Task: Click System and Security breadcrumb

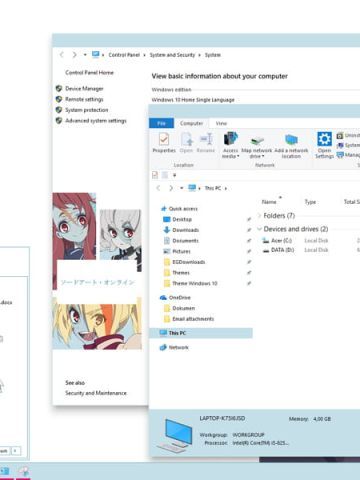Action: [172, 55]
